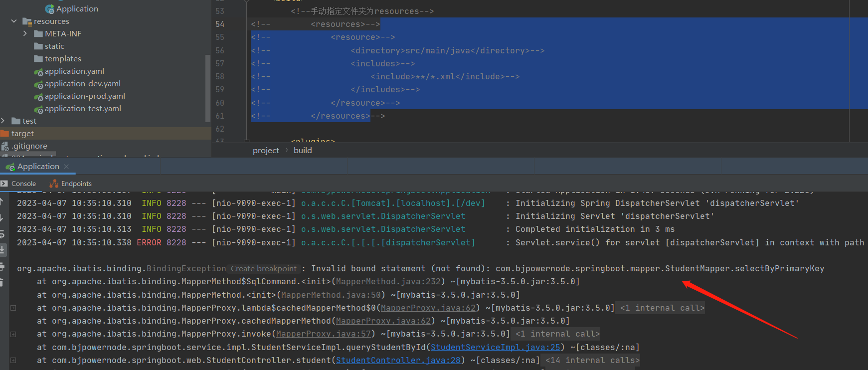Expand the test folder chevron
This screenshot has width=868, height=370.
pyautogui.click(x=3, y=121)
